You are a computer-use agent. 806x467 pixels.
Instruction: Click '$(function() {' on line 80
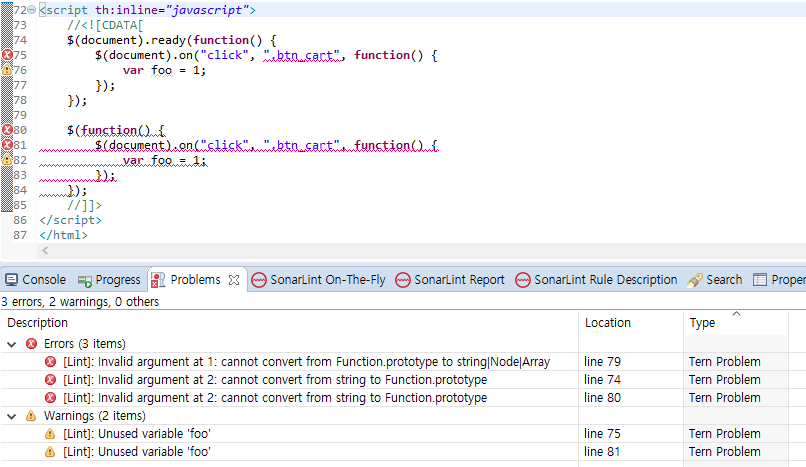coord(116,130)
